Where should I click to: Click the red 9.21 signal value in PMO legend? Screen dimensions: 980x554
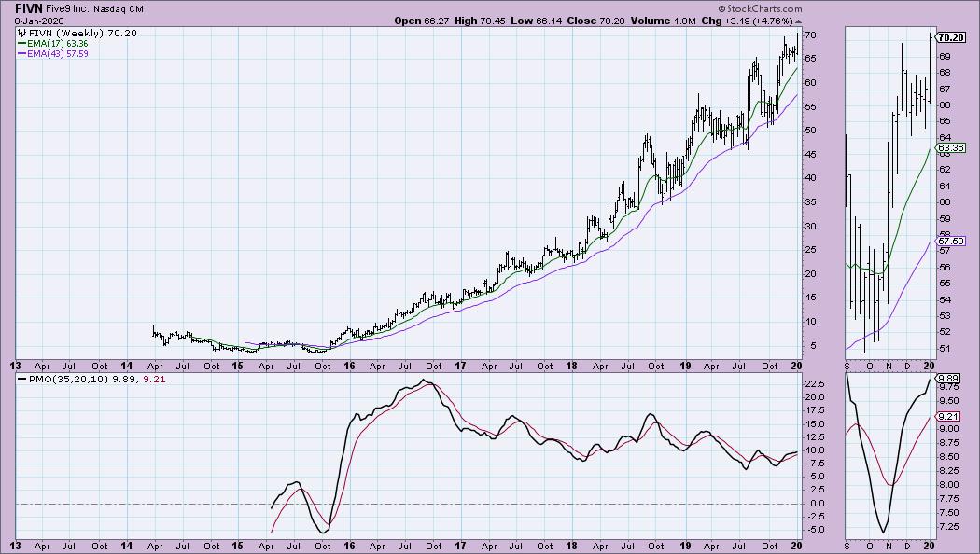tap(154, 379)
